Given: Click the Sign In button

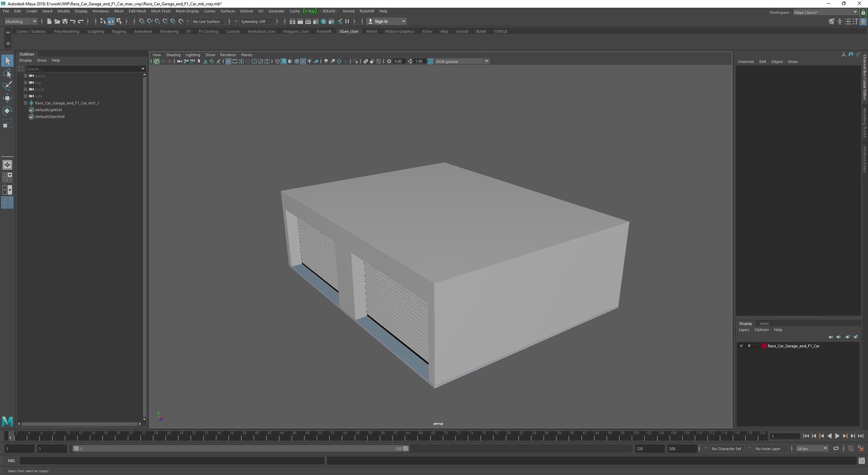Looking at the screenshot, I should pyautogui.click(x=387, y=22).
